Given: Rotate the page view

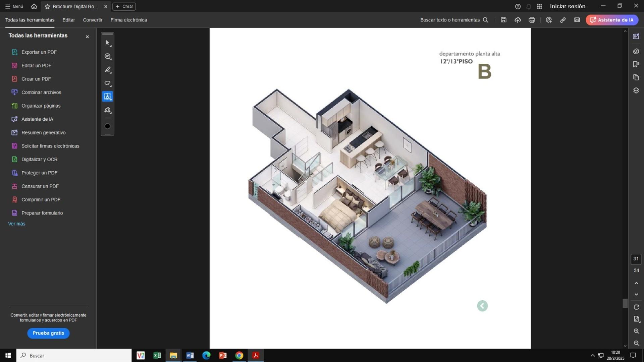Looking at the screenshot, I should pyautogui.click(x=636, y=307).
